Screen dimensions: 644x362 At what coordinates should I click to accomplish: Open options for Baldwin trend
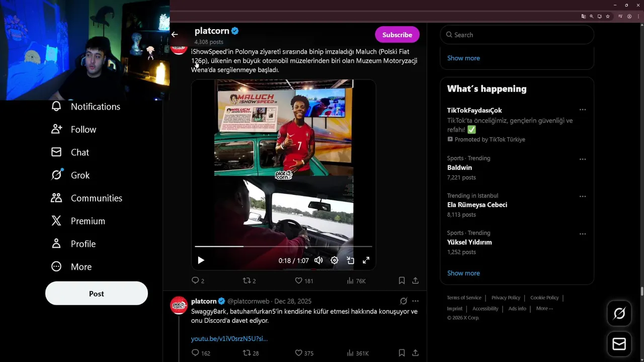coord(583,159)
